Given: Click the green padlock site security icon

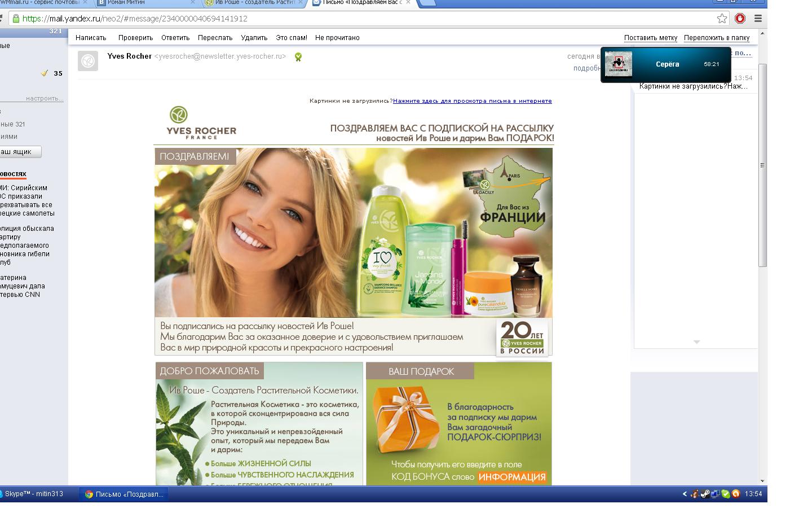Looking at the screenshot, I should pyautogui.click(x=15, y=19).
